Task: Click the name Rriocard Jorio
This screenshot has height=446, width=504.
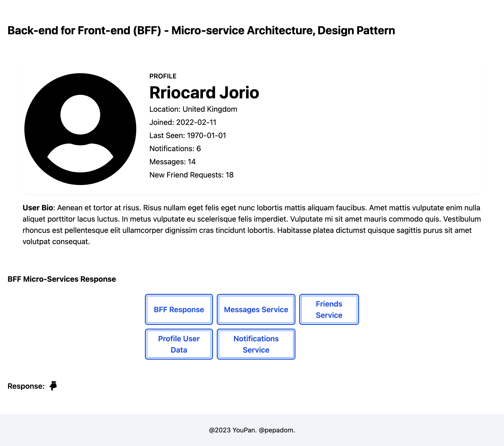Action: click(204, 93)
